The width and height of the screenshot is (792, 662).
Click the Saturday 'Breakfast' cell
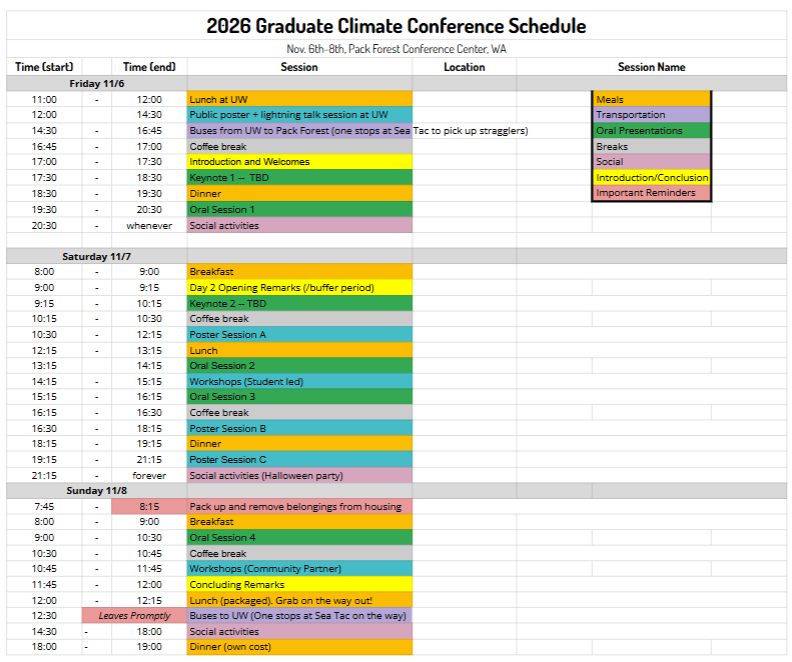[x=300, y=271]
